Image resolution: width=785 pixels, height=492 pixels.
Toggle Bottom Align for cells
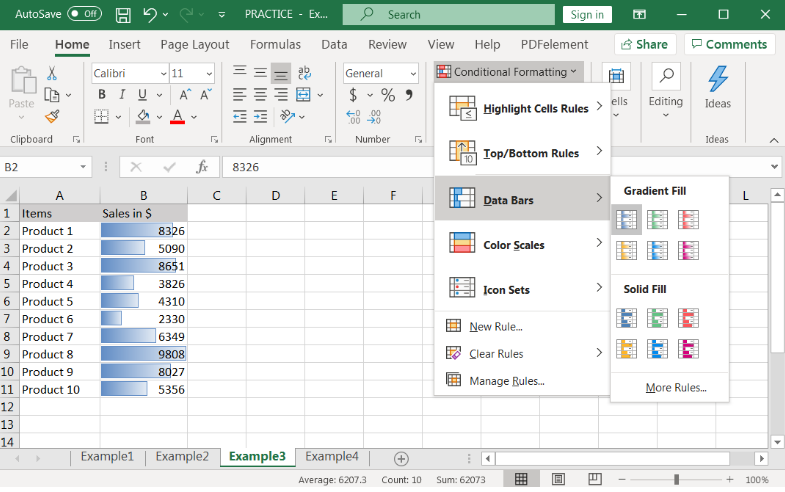(281, 74)
